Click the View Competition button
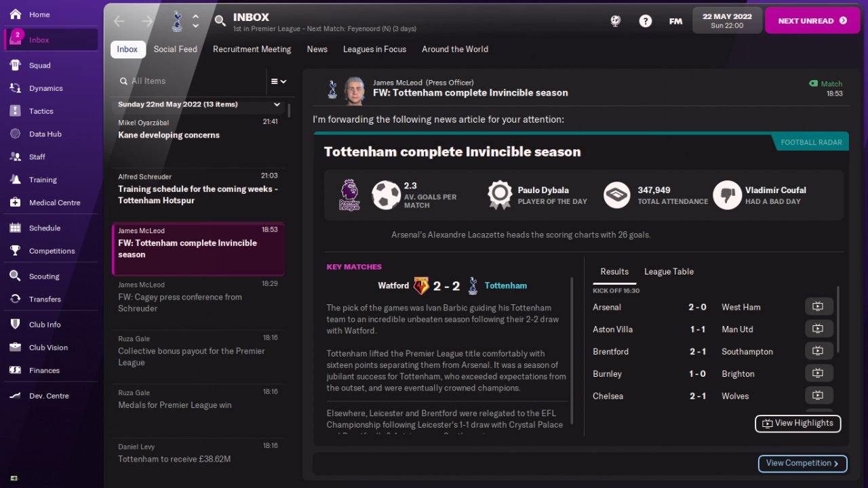 pos(803,464)
